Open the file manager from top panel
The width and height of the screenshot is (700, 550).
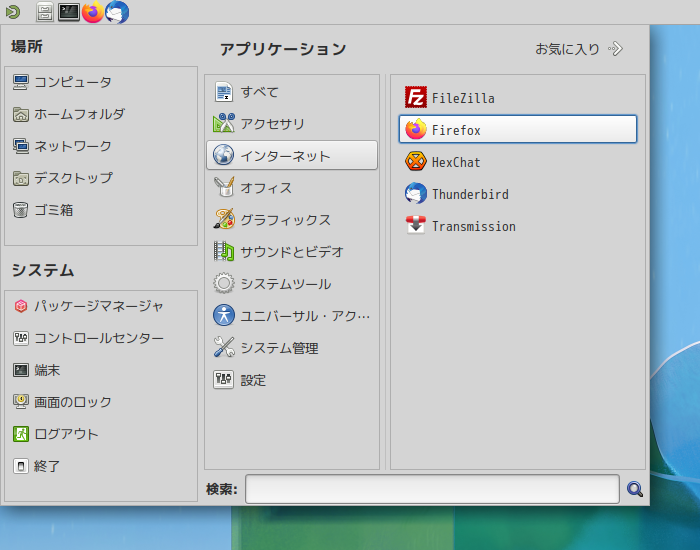click(x=45, y=12)
